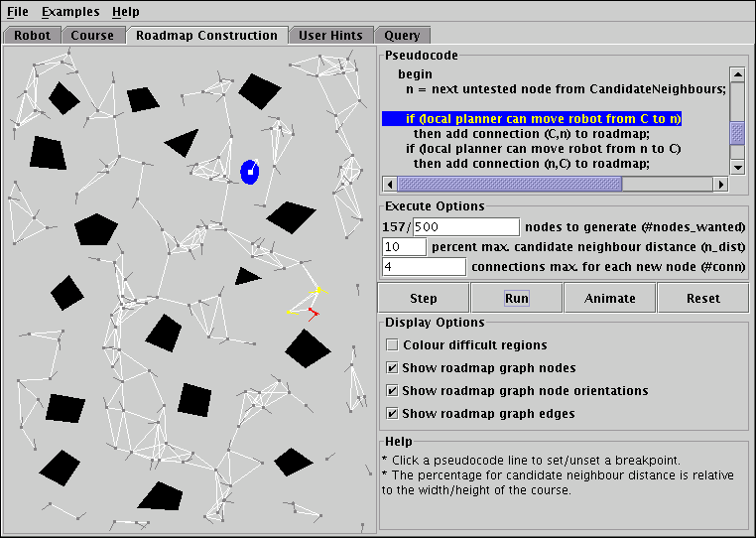Click the blue robot on the course
756x538 pixels.
(x=250, y=172)
